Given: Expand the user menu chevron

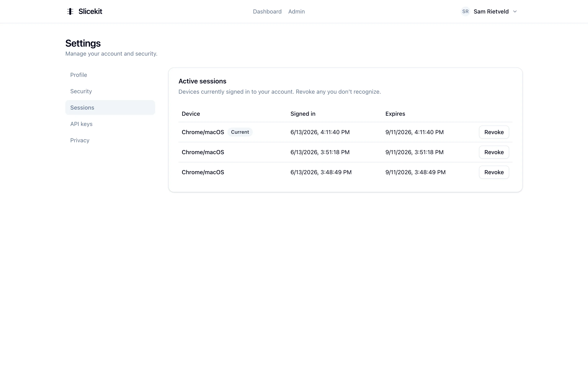Looking at the screenshot, I should [x=515, y=11].
